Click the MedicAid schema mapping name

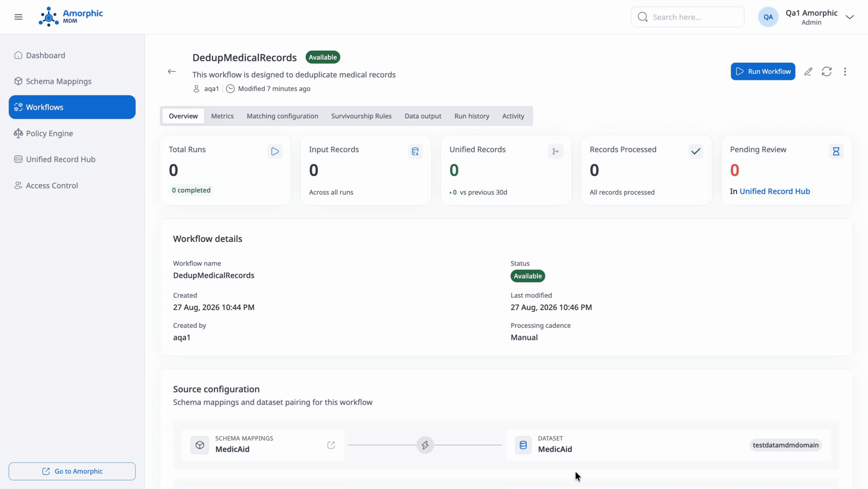232,449
